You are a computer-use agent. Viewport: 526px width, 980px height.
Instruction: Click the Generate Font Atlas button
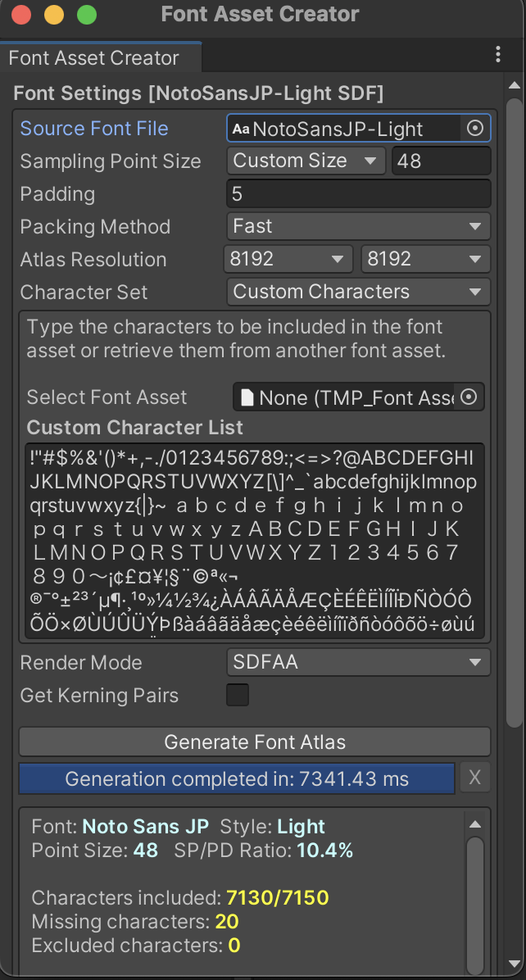click(255, 742)
